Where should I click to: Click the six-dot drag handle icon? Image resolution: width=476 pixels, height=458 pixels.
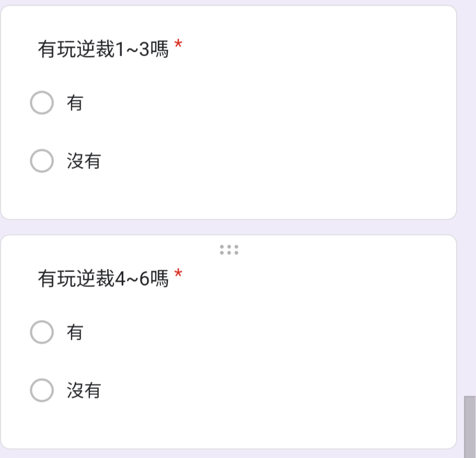coord(229,250)
